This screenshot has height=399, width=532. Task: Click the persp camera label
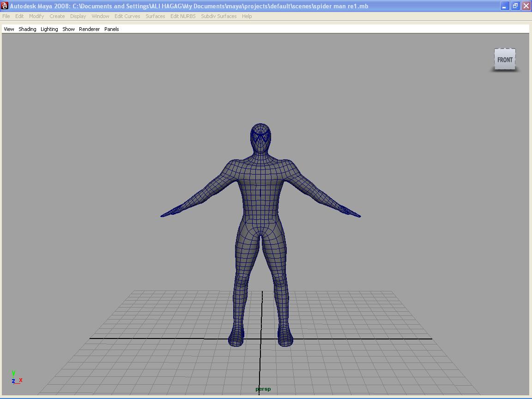[263, 389]
